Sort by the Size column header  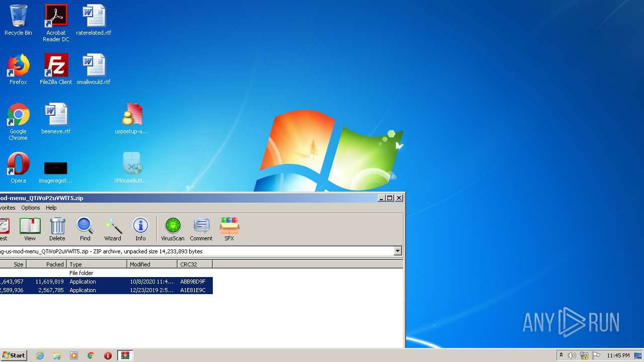pyautogui.click(x=13, y=264)
